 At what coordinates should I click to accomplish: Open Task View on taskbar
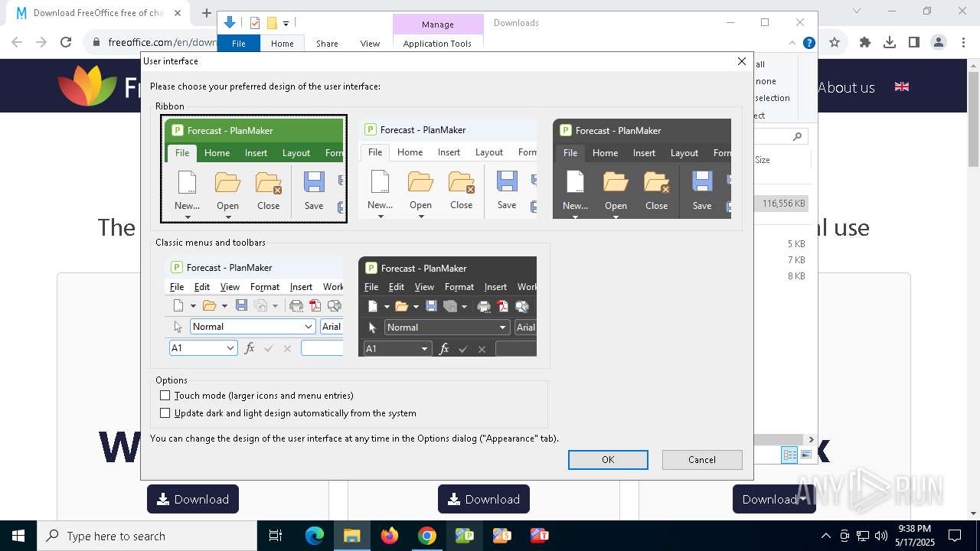tap(276, 536)
